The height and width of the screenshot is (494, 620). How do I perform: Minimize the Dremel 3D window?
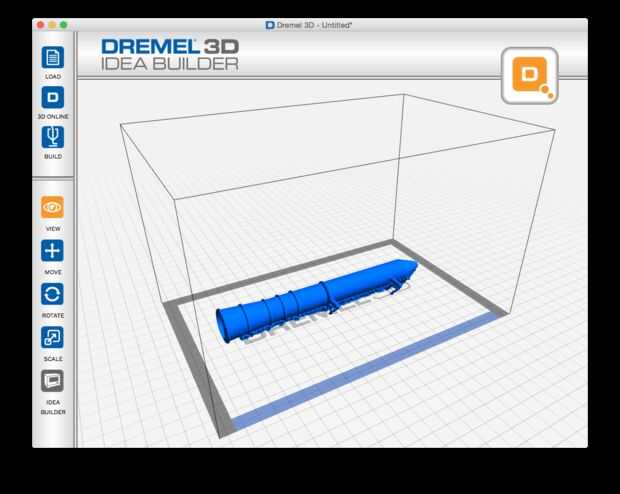(x=52, y=25)
